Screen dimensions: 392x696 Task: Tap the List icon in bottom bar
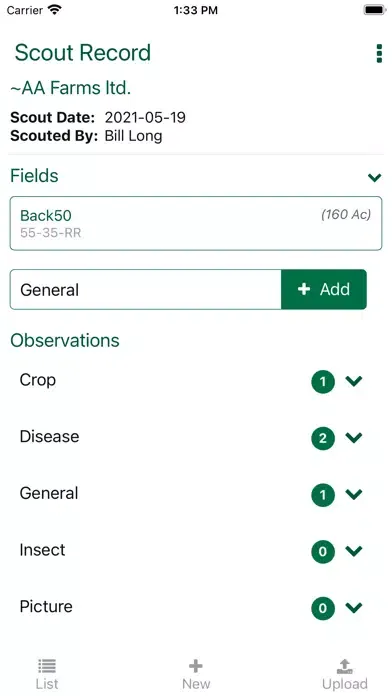coord(47,665)
